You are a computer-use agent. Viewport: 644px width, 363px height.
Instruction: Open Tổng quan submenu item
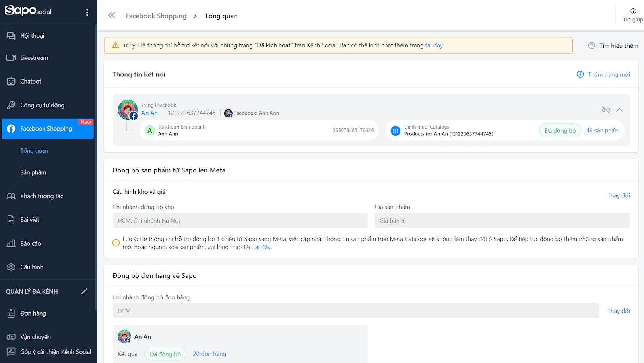34,151
